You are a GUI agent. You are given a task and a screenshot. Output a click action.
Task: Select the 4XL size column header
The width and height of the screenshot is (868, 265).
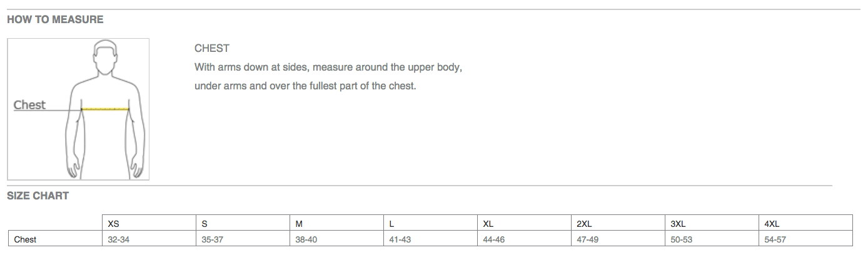click(805, 223)
